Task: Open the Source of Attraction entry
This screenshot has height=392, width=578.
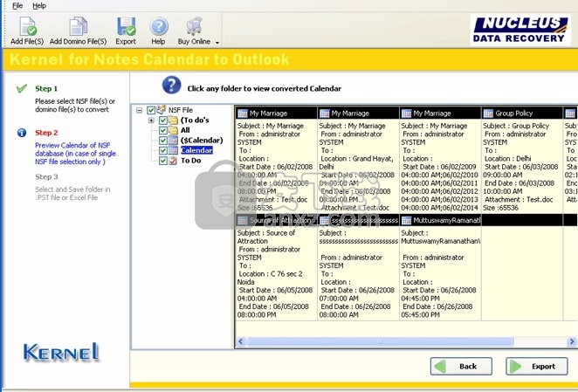Action: tap(276, 267)
